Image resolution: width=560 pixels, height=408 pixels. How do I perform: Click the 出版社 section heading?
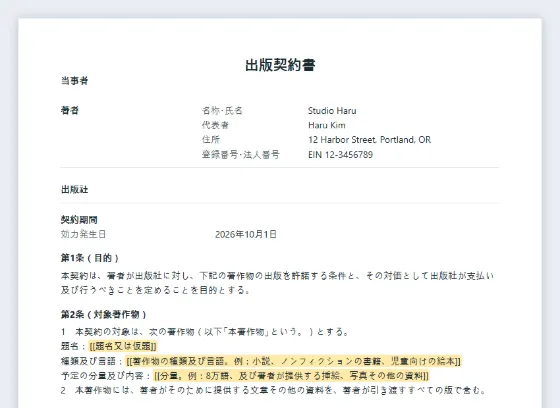coord(74,189)
